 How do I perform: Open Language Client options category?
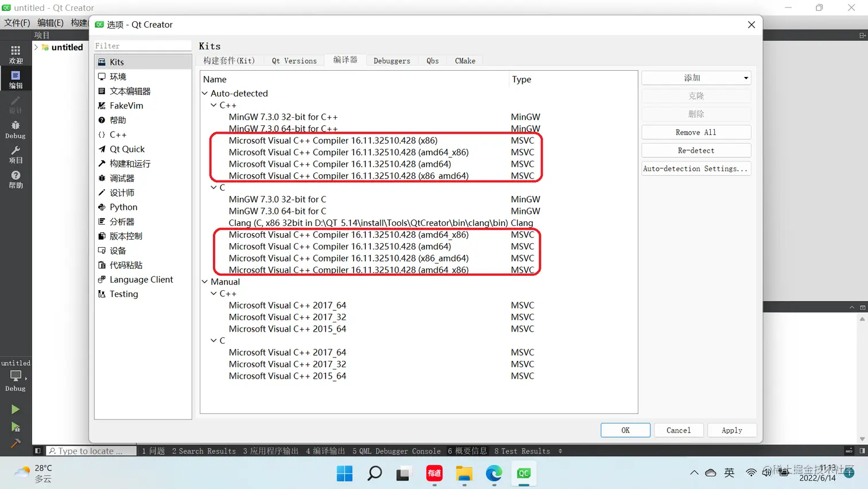click(143, 279)
